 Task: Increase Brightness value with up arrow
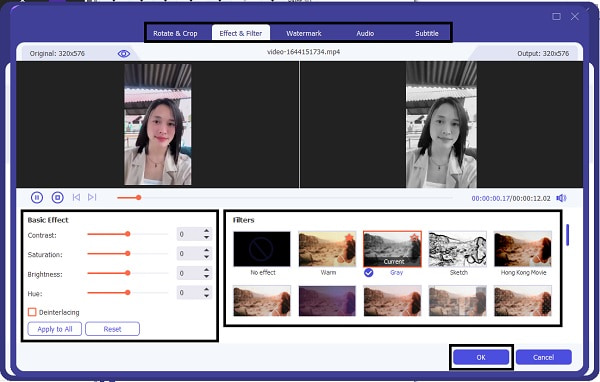pos(207,270)
